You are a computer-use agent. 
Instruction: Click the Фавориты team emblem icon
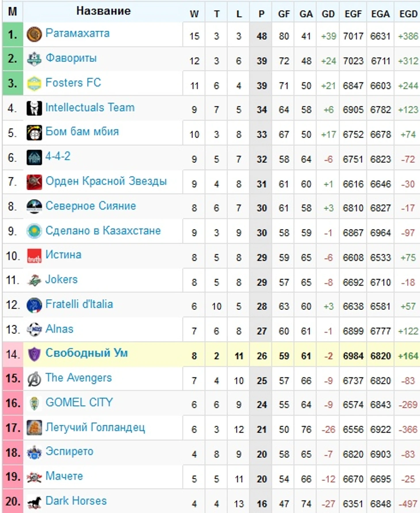pyautogui.click(x=34, y=59)
